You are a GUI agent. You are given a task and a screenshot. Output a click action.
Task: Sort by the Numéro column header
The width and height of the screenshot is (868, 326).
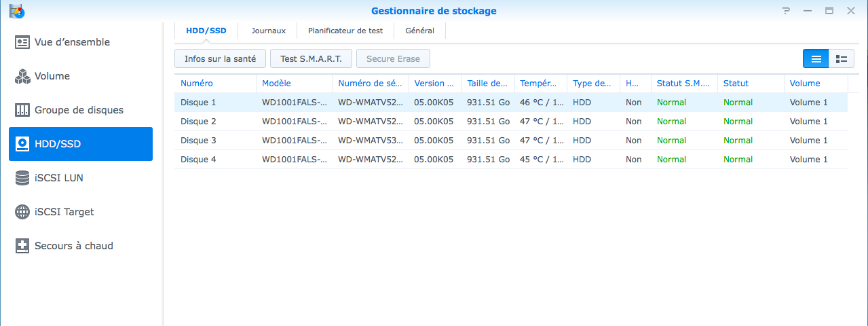197,84
